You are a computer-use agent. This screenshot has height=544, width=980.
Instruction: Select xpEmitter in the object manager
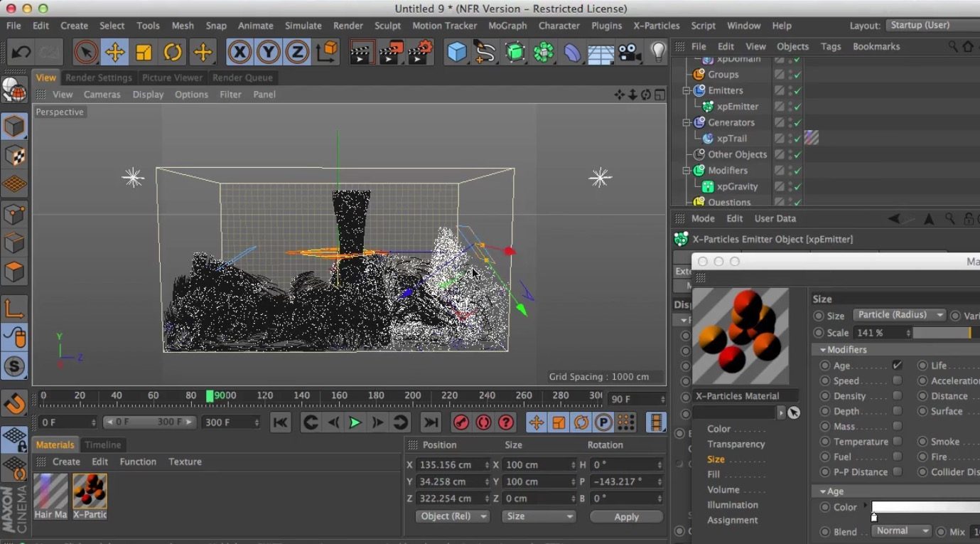point(737,107)
